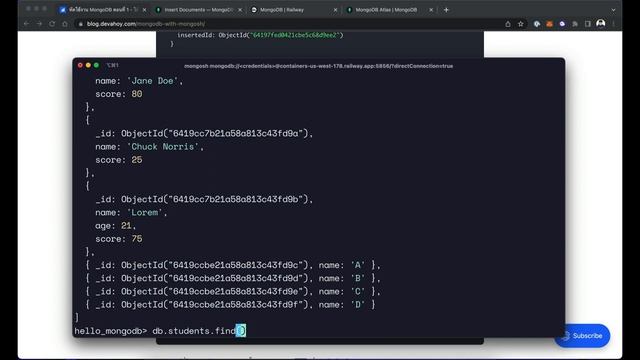The width and height of the screenshot is (640, 360).
Task: Open the browser home page
Action: point(65,24)
